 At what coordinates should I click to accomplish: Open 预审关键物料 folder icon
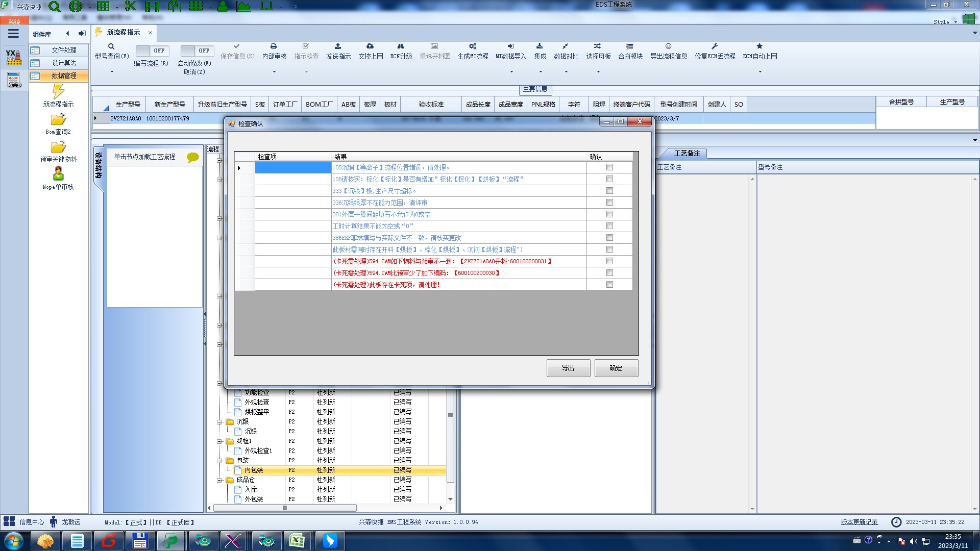[x=58, y=147]
